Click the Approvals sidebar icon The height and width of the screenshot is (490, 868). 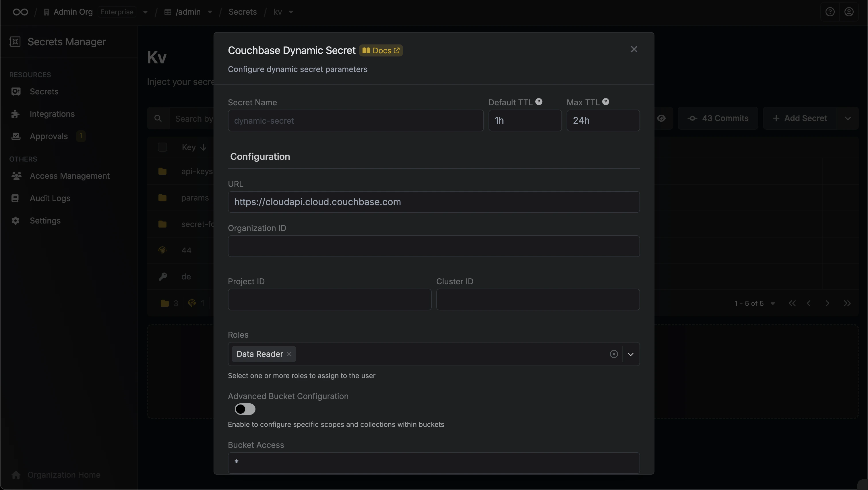pos(16,136)
